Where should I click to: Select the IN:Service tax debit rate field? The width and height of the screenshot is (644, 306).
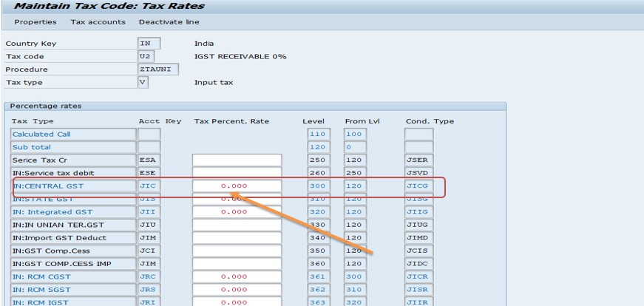237,173
